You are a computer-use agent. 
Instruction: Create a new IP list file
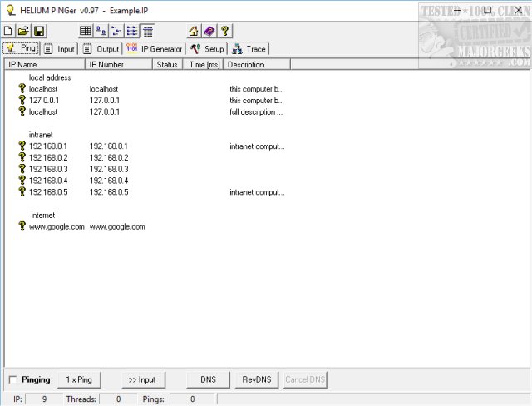pos(7,32)
